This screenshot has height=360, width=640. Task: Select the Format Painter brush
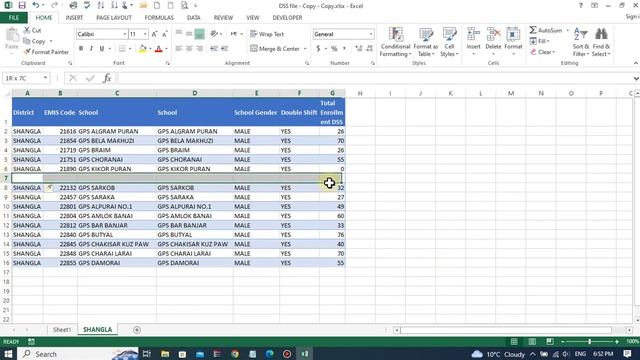(27, 52)
